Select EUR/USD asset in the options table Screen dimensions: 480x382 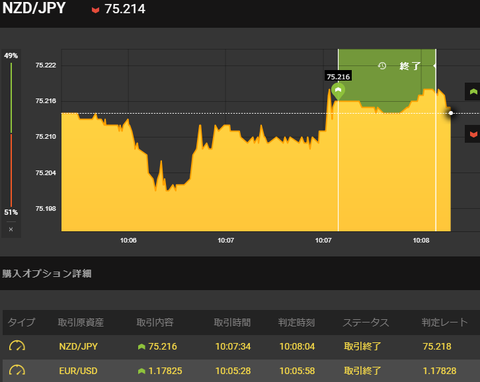(x=78, y=371)
